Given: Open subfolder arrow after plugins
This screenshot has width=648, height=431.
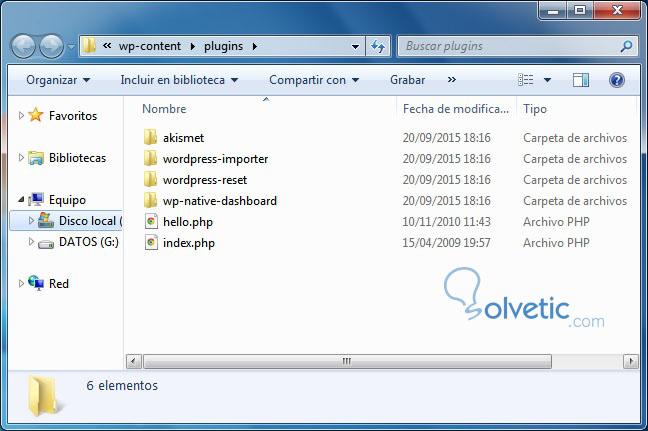Looking at the screenshot, I should (x=255, y=46).
